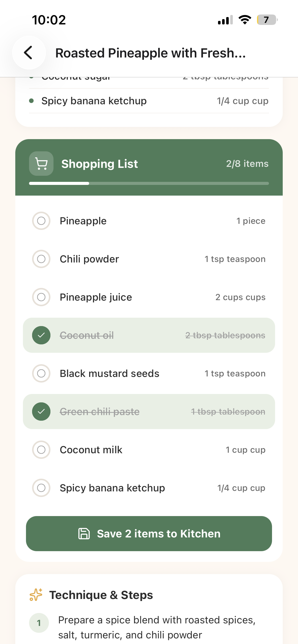Mark Pineapple juice as purchased
The image size is (298, 644).
tap(41, 297)
